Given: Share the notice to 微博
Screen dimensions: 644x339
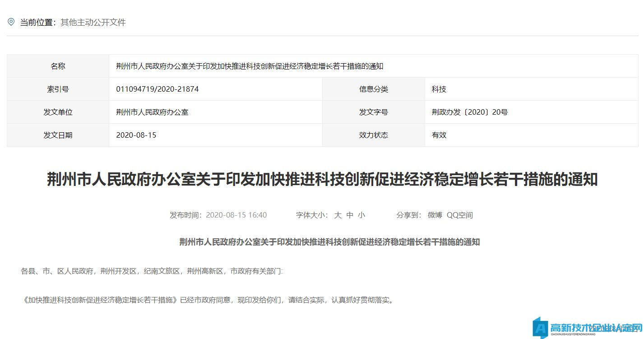Looking at the screenshot, I should 435,215.
